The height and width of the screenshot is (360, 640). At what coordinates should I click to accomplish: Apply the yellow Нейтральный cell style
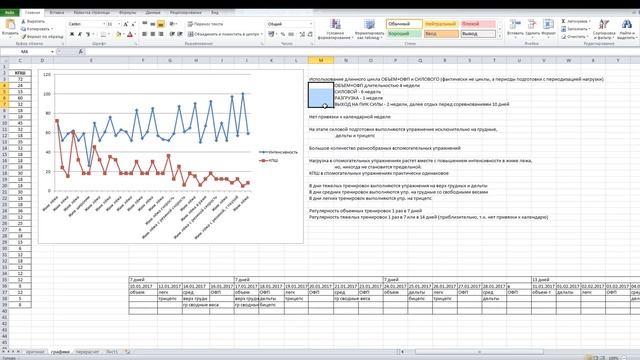pos(441,24)
